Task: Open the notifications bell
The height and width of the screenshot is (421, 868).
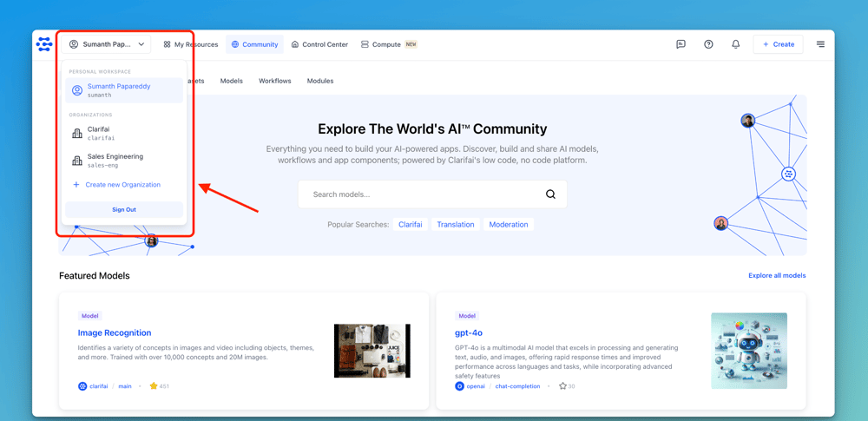Action: click(x=736, y=44)
